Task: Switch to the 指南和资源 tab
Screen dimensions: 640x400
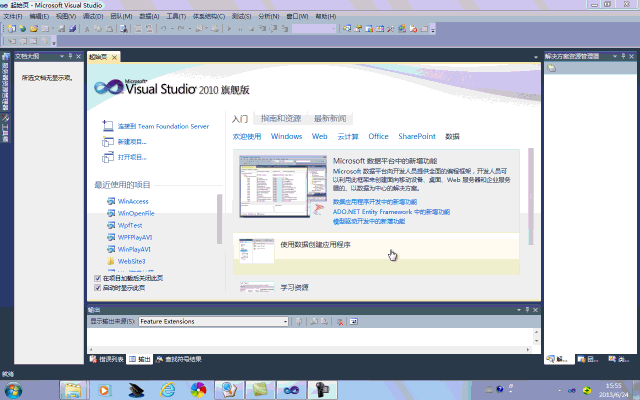Action: [281, 118]
